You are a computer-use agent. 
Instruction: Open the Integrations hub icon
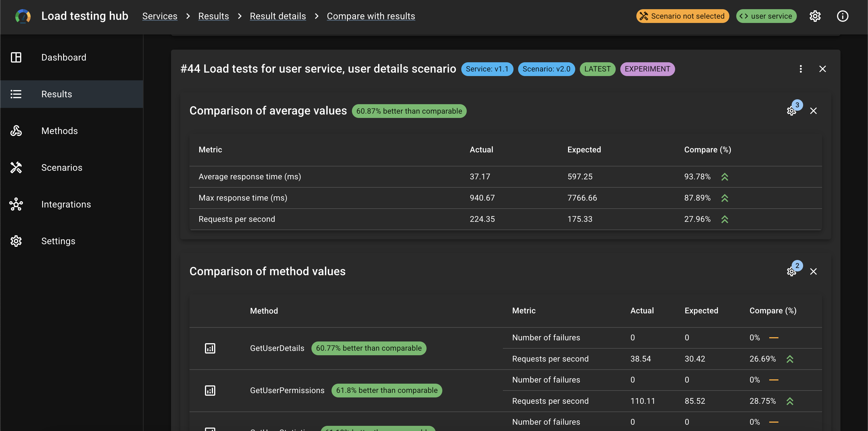point(16,204)
